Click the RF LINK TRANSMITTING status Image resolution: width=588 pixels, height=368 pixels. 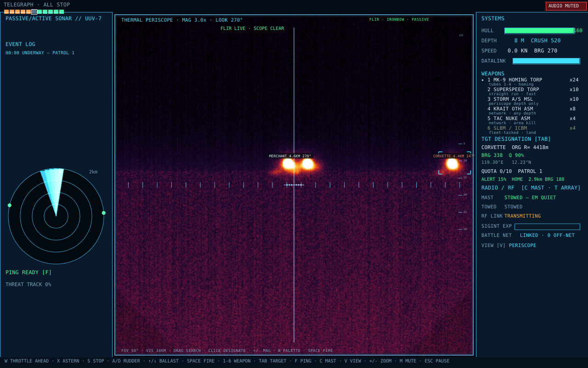coord(523,216)
